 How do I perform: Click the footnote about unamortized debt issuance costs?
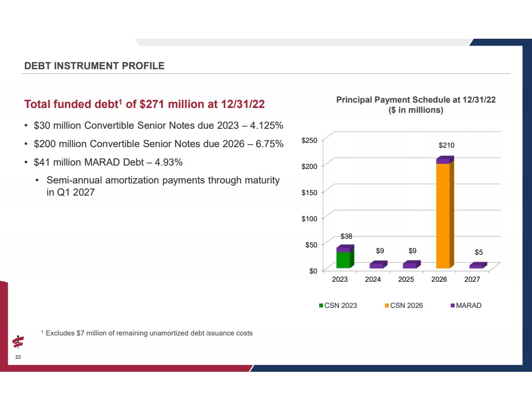pos(147,333)
